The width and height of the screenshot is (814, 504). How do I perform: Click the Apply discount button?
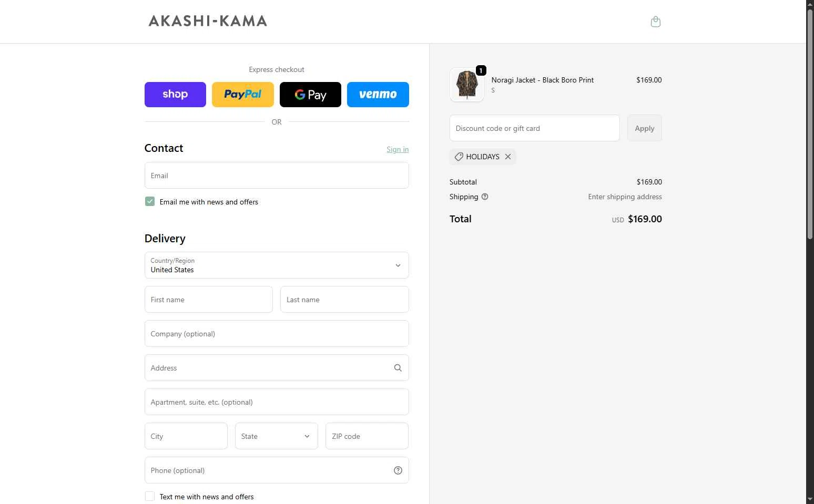644,128
